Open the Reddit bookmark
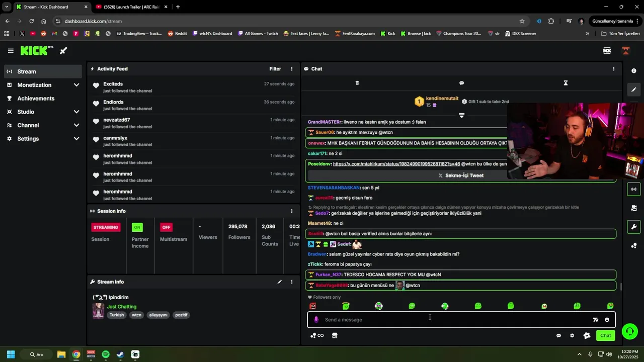644x362 pixels. pyautogui.click(x=177, y=34)
